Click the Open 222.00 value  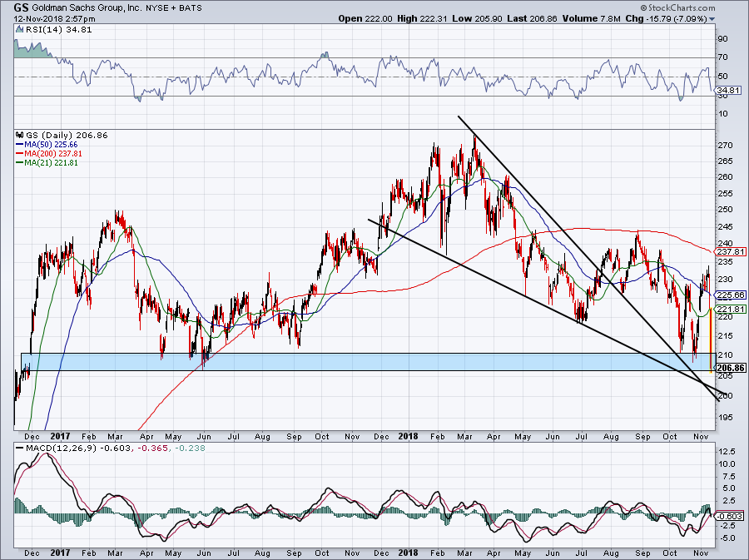click(365, 18)
